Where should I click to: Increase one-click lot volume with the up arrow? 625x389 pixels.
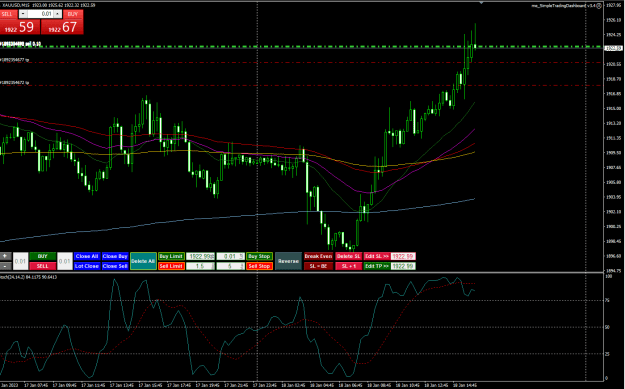pyautogui.click(x=58, y=14)
